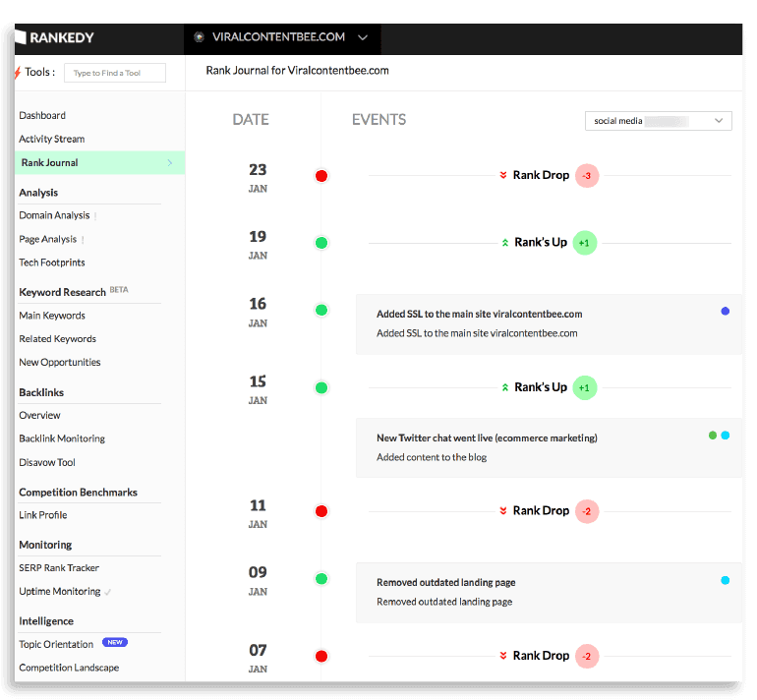The height and width of the screenshot is (700, 757).
Task: Select Activity Stream in the sidebar
Action: pos(52,140)
